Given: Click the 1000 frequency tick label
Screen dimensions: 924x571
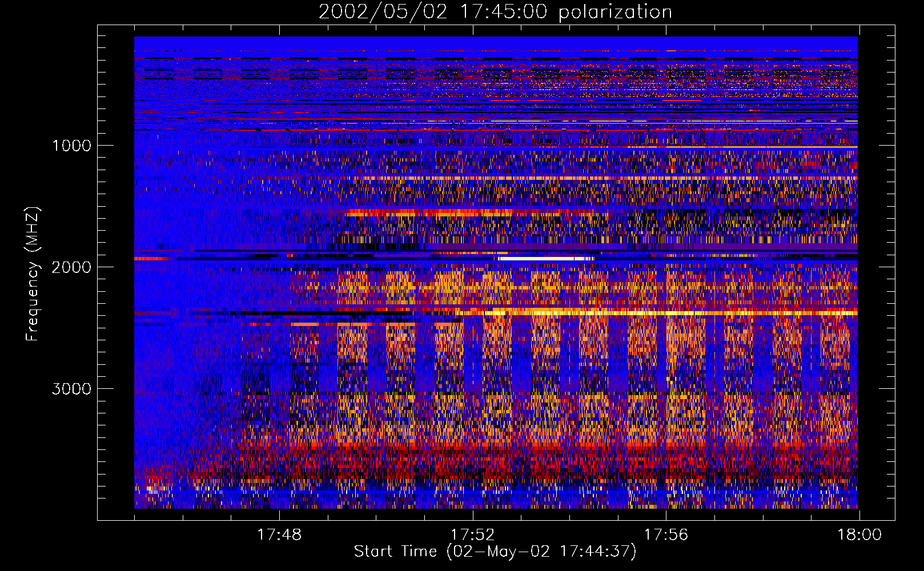Looking at the screenshot, I should coord(71,146).
